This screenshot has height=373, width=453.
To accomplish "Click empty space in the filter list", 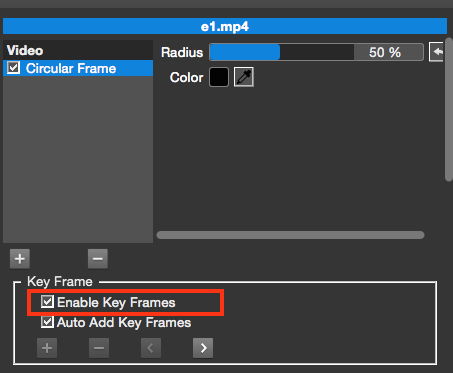I will click(x=78, y=159).
